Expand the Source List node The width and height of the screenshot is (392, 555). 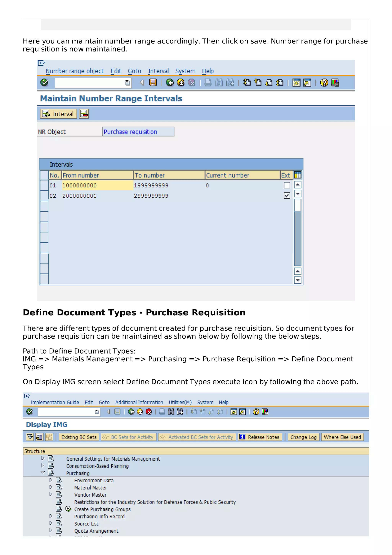(51, 523)
